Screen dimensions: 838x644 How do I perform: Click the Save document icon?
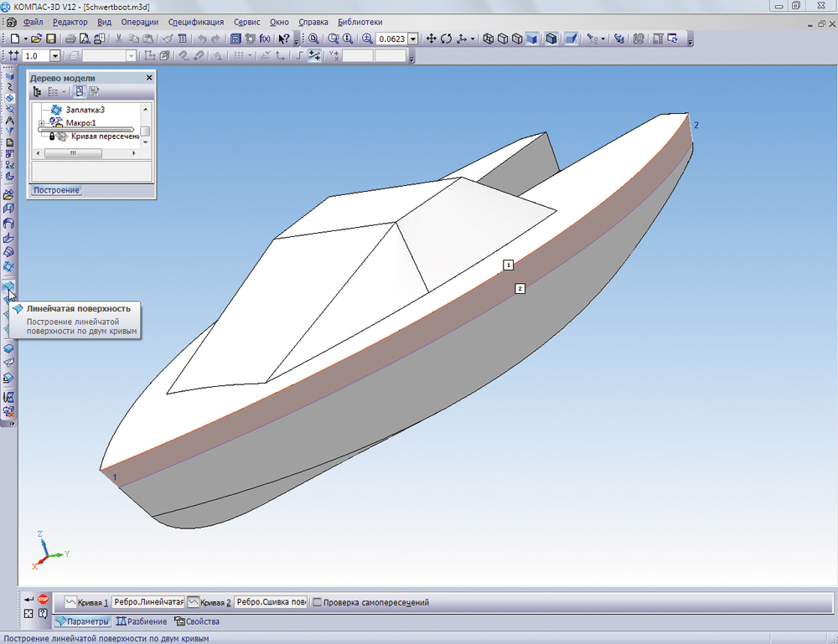tap(51, 39)
